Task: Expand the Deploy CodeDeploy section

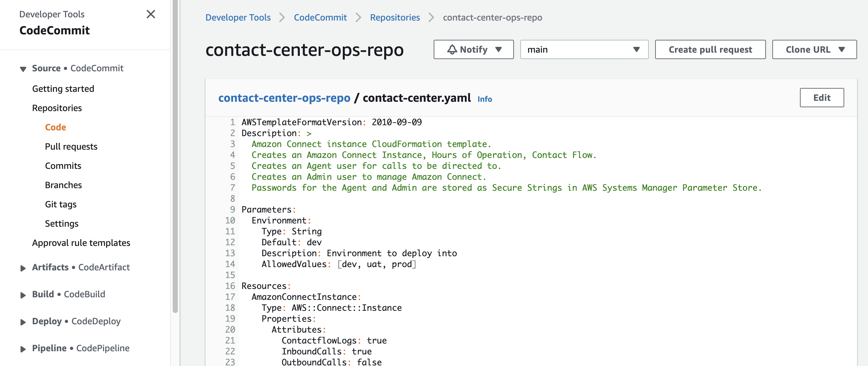Action: [x=23, y=322]
